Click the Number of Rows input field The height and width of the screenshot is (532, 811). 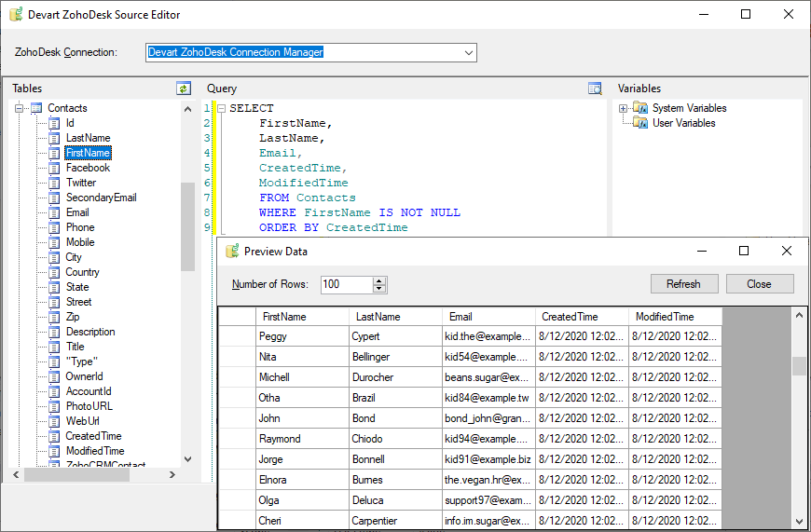pos(346,284)
